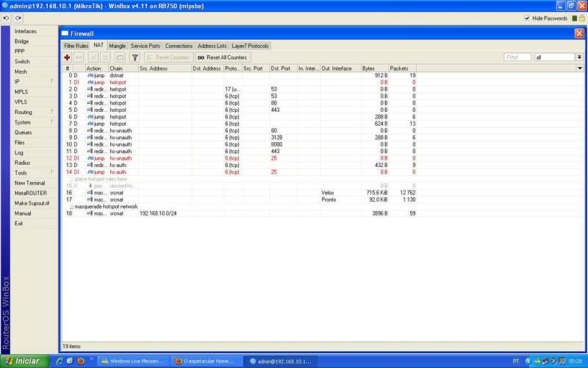Open Internet Explorer from quick launch

[x=59, y=361]
